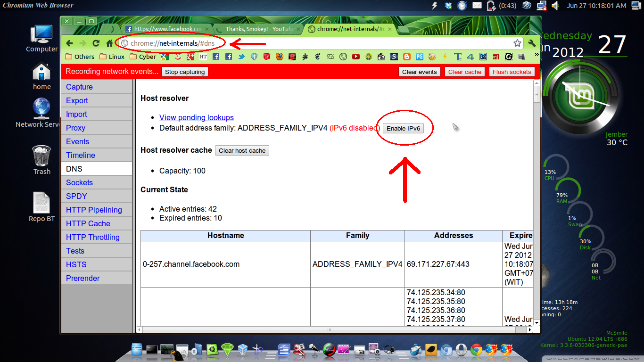This screenshot has height=362, width=644.
Task: Select the Sockets section in sidebar
Action: pos(97,182)
